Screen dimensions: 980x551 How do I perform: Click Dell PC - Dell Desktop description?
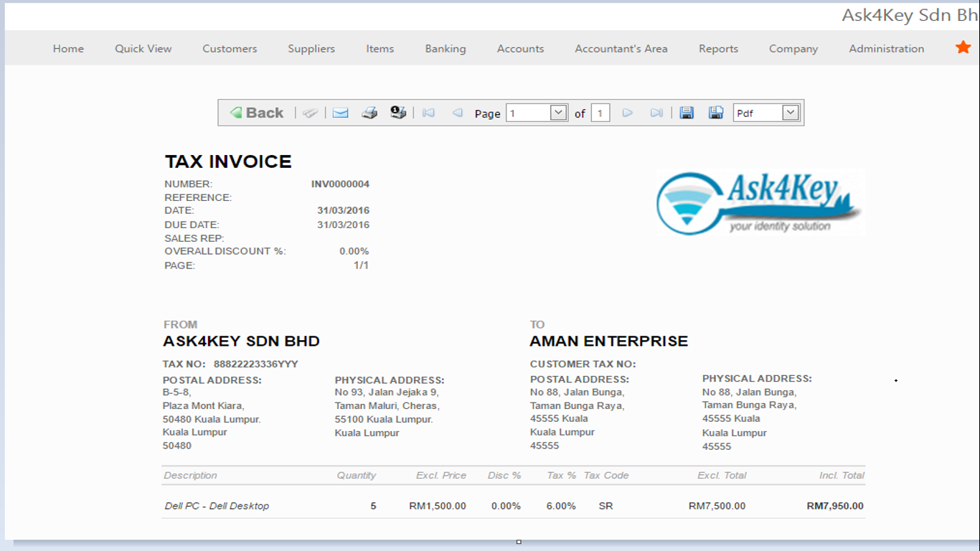click(x=217, y=506)
